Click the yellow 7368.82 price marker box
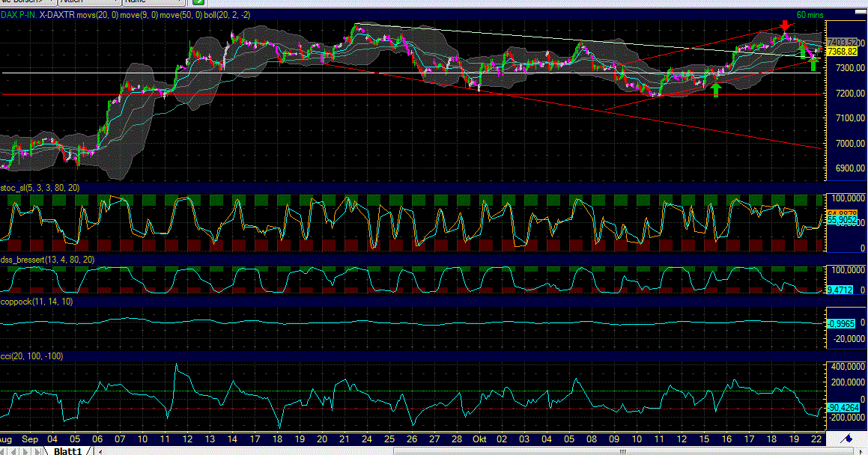This screenshot has width=868, height=455. click(x=843, y=49)
